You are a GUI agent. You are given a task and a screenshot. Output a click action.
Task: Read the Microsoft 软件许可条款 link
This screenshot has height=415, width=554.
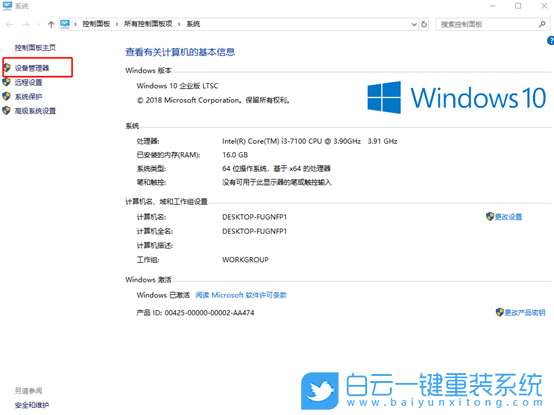[x=241, y=295]
